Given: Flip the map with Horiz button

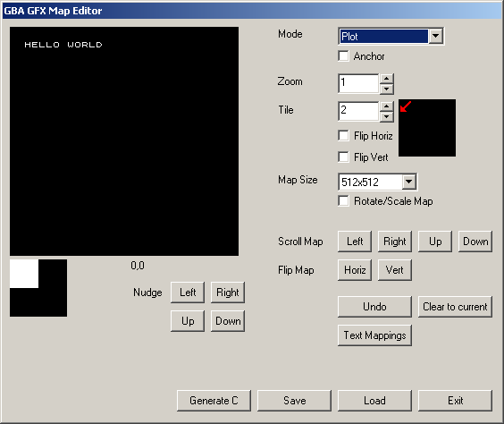Looking at the screenshot, I should (x=355, y=270).
